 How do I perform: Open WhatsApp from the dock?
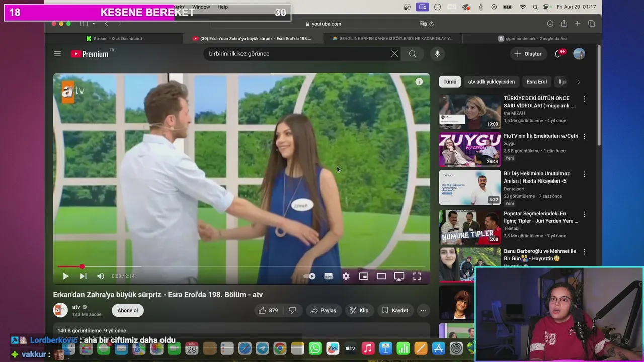click(x=315, y=348)
